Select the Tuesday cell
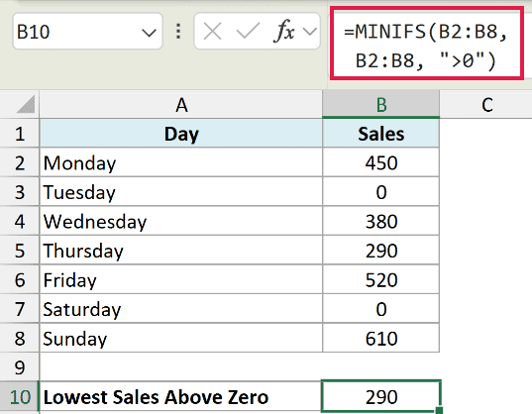 (x=181, y=191)
